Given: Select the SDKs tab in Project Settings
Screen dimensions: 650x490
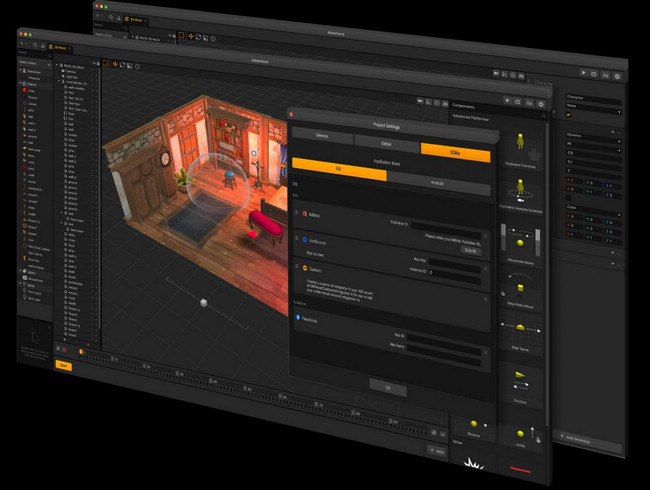Looking at the screenshot, I should coord(455,153).
